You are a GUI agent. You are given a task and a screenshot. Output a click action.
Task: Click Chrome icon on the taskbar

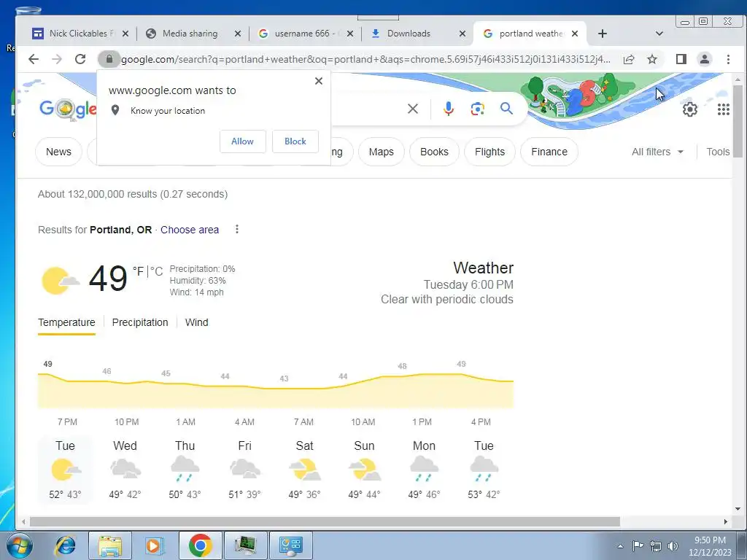200,545
